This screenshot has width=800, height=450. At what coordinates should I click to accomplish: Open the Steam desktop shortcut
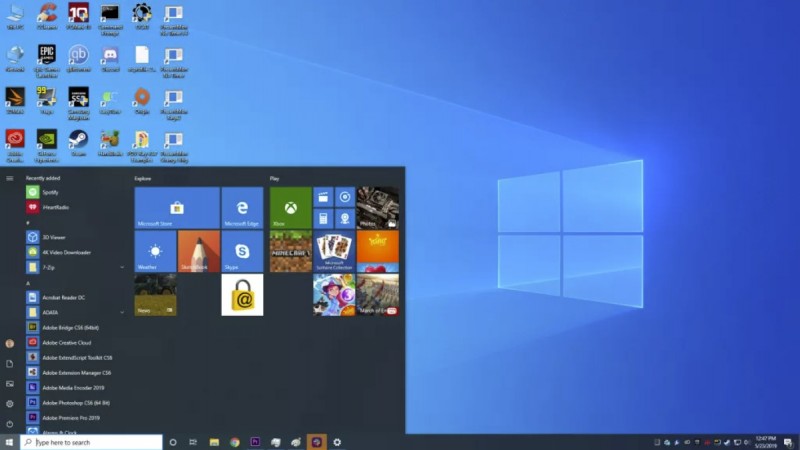click(78, 140)
